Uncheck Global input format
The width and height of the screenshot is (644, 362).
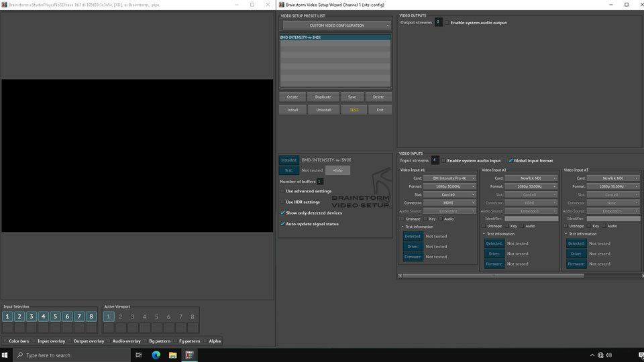(x=511, y=161)
